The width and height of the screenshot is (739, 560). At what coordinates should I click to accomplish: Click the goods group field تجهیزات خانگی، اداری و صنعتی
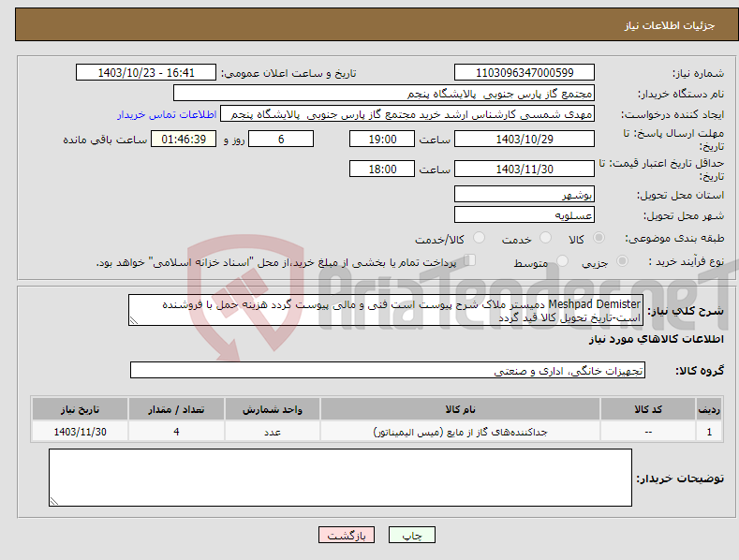tap(388, 371)
